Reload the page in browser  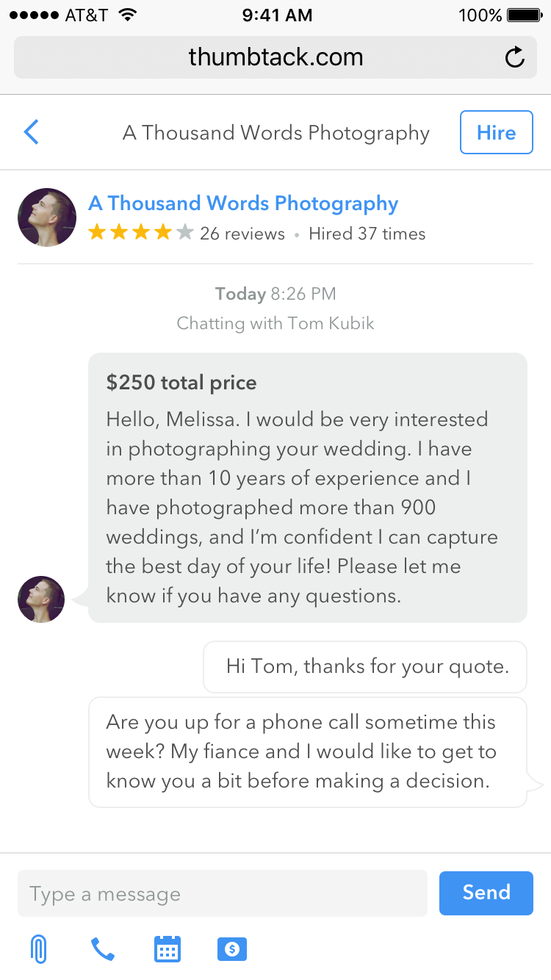pyautogui.click(x=515, y=57)
